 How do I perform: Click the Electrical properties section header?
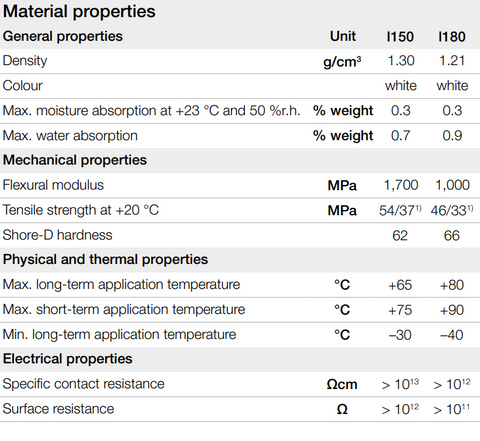tap(68, 359)
